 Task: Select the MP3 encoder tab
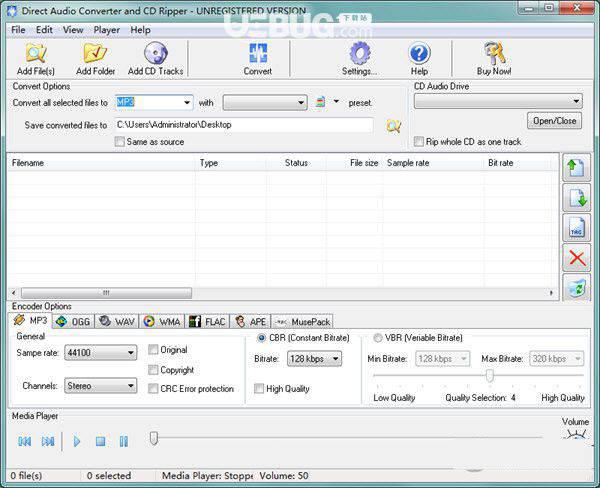click(31, 320)
